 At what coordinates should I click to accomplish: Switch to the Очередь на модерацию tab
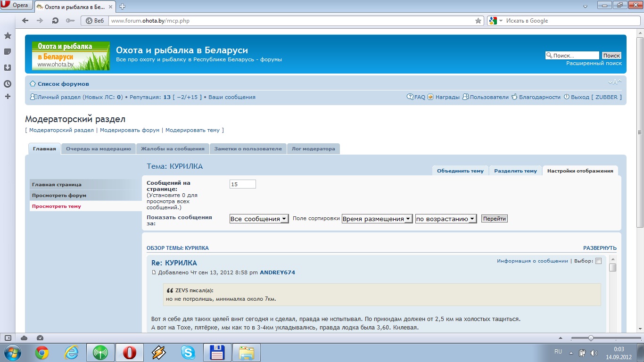98,149
